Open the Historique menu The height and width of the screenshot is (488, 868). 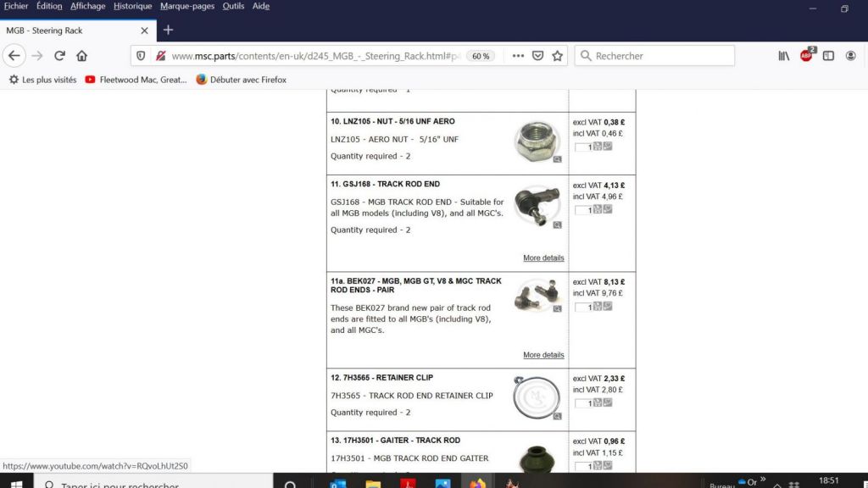(x=132, y=6)
